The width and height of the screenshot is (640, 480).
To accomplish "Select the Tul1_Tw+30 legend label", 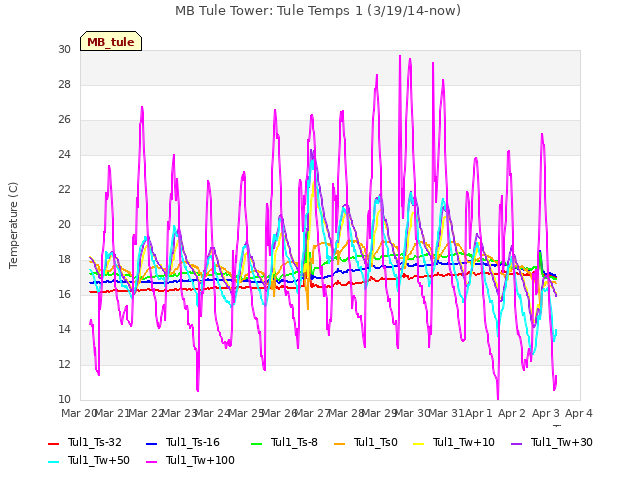I will 562,442.
